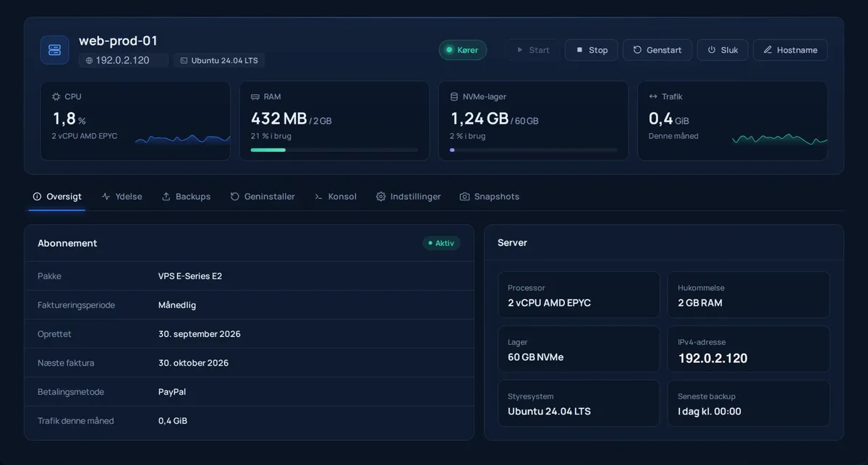Viewport: 868px width, 465px height.
Task: Click the refresh icon on Geninstaller tab
Action: point(235,197)
